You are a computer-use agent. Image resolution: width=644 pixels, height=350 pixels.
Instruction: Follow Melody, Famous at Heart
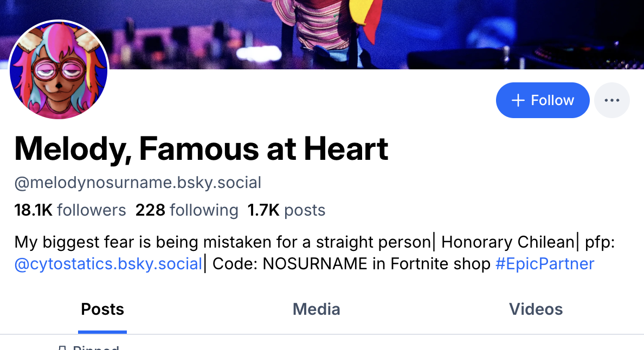pyautogui.click(x=542, y=100)
